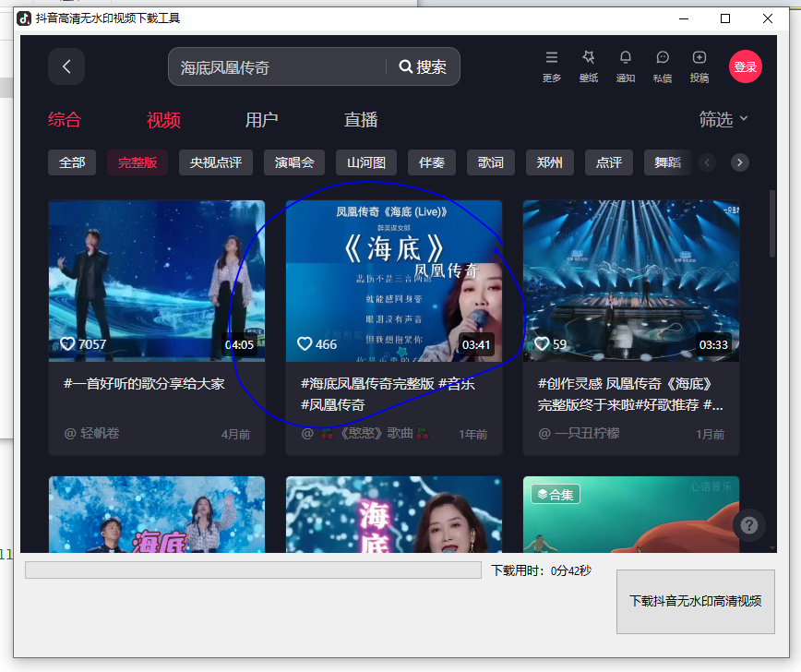The width and height of the screenshot is (801, 672).
Task: Click the 1年前 post date
Action: (x=473, y=435)
